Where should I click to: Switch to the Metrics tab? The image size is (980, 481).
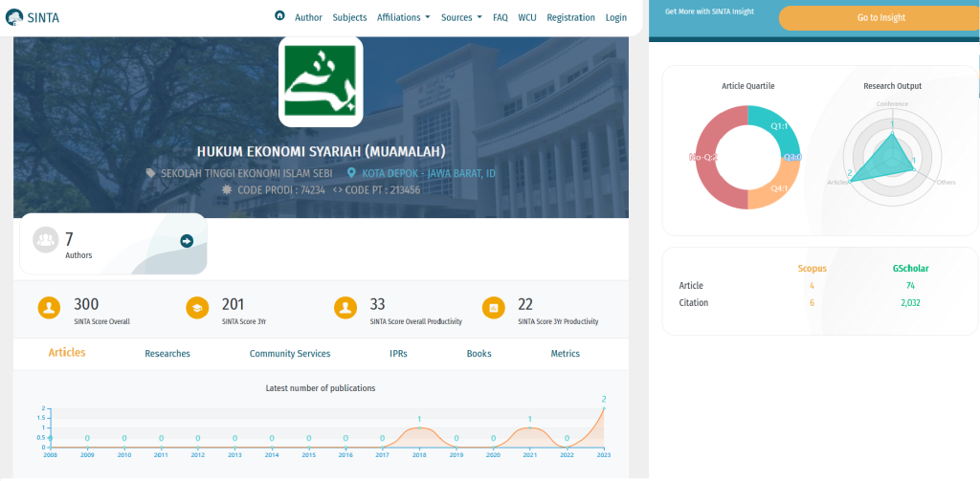tap(565, 354)
